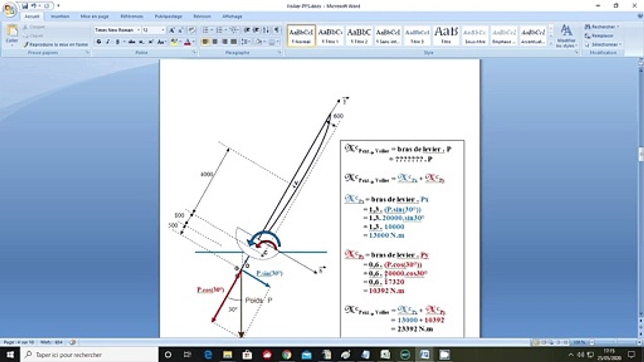Click the Windows Start button
This screenshot has width=644, height=362.
[x=10, y=354]
